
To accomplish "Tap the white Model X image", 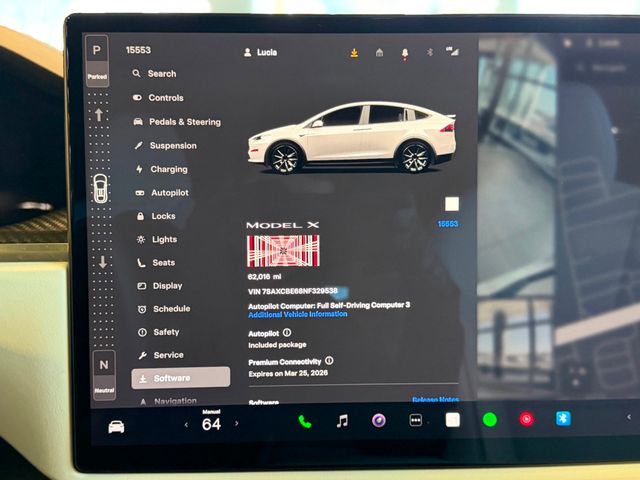I will pos(352,137).
